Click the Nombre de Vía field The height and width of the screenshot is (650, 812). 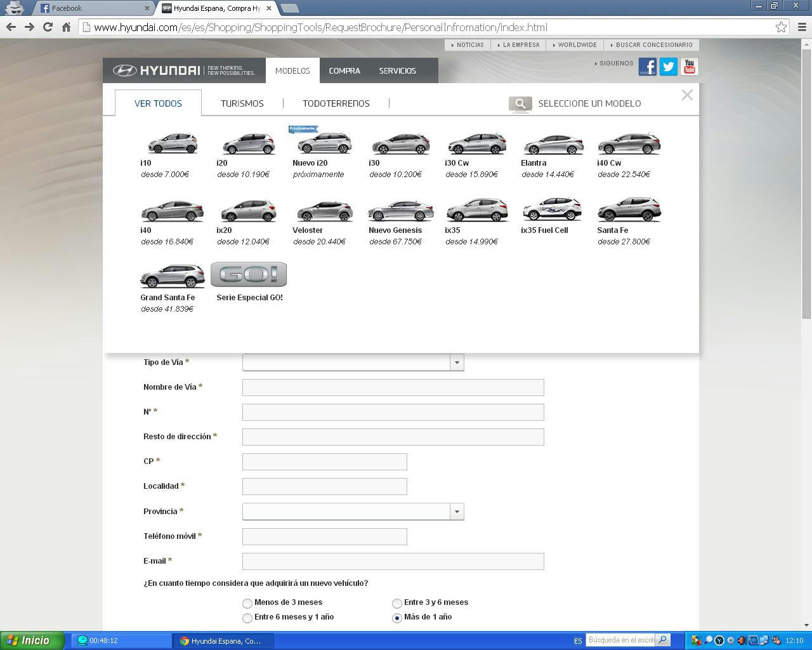[393, 387]
